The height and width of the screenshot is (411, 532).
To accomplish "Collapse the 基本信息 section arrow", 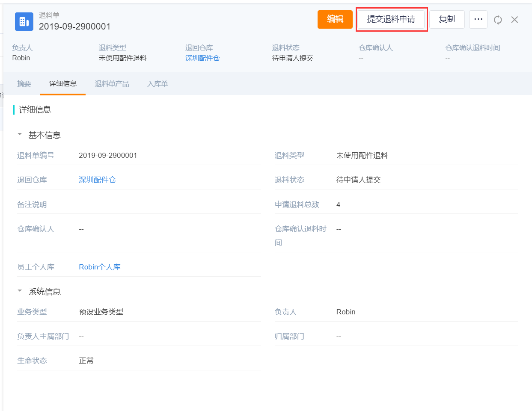I will pyautogui.click(x=20, y=135).
